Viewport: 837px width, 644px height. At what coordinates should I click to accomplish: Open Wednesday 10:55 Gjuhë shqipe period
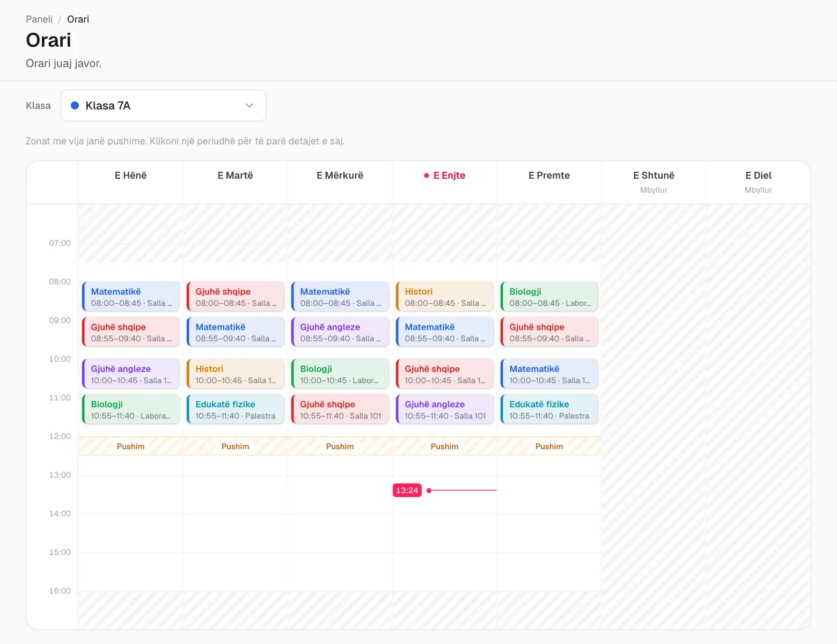coord(340,409)
